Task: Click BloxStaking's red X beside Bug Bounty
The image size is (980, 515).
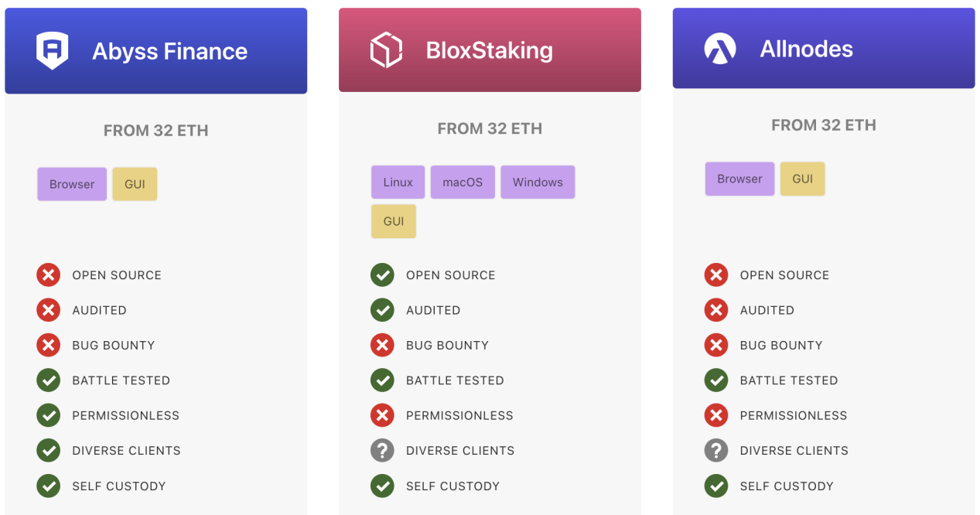Action: click(382, 345)
